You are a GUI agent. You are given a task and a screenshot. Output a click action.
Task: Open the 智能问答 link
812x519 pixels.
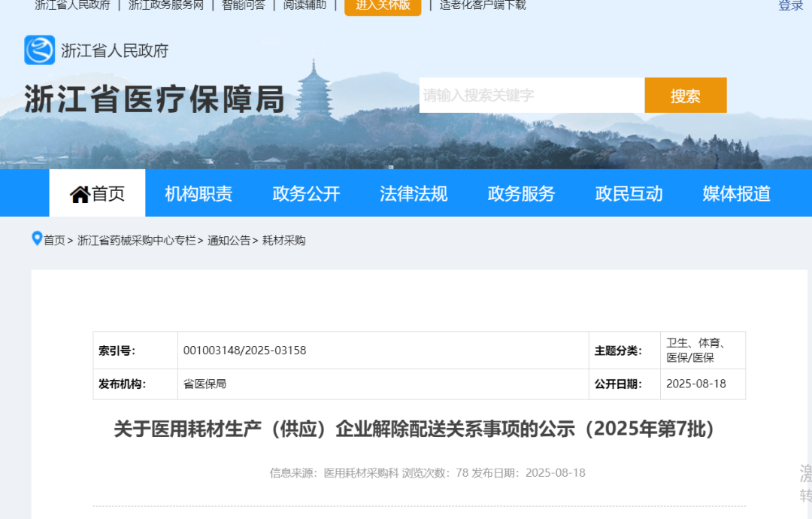pos(244,5)
